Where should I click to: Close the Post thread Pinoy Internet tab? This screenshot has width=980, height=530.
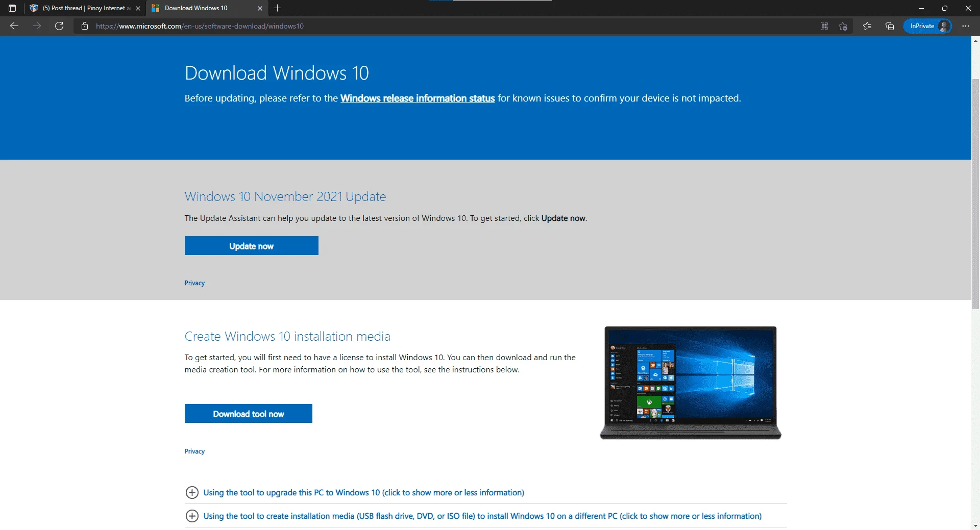[138, 8]
